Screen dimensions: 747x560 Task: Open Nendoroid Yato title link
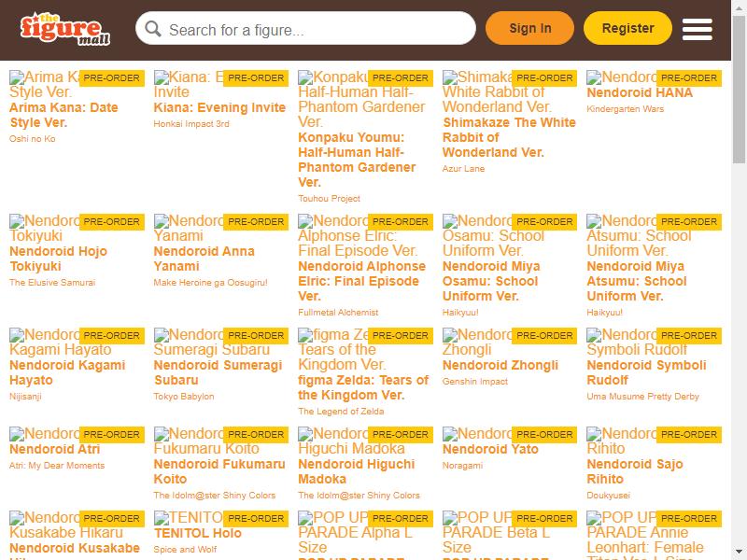click(x=490, y=449)
